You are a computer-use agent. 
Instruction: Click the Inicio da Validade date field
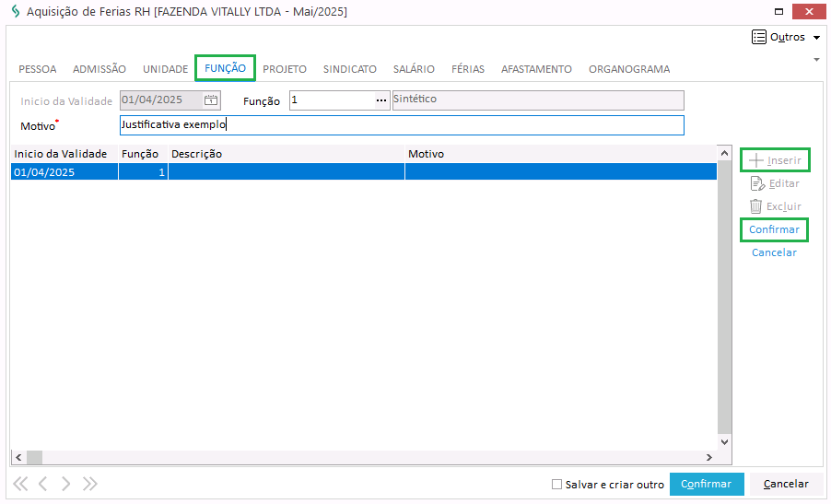click(x=161, y=100)
